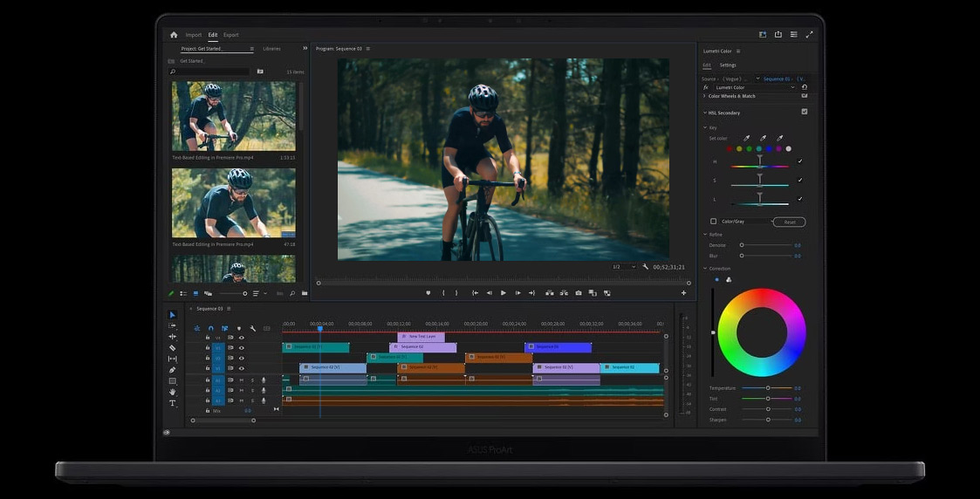Select the Type tool
Viewport: 980px width, 499px height.
point(173,403)
